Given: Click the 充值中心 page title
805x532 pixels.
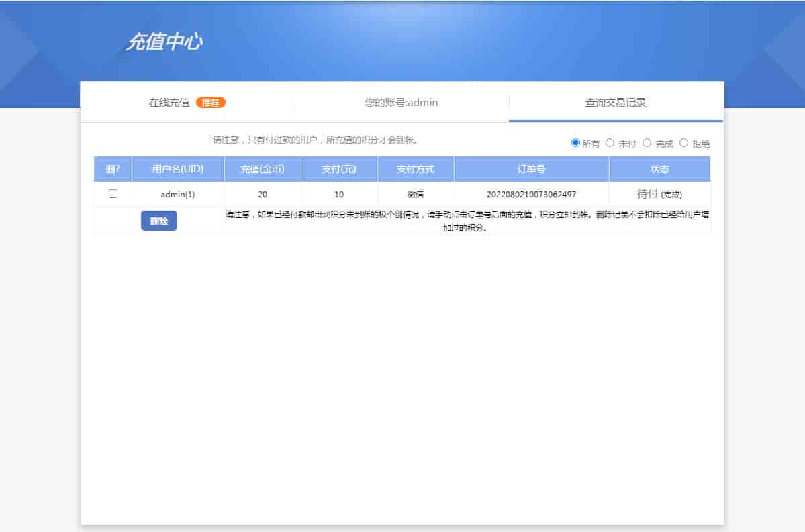Looking at the screenshot, I should coord(164,42).
